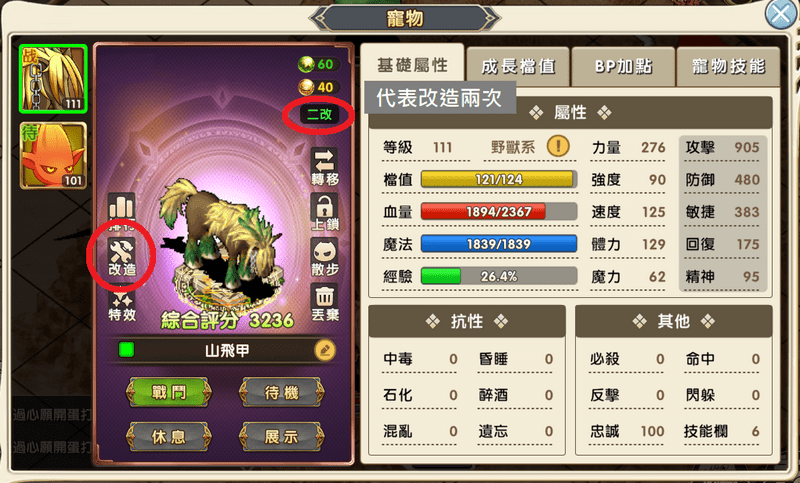Lock the pet with 上鎖 icon
Image resolution: width=800 pixels, height=483 pixels.
tap(325, 212)
